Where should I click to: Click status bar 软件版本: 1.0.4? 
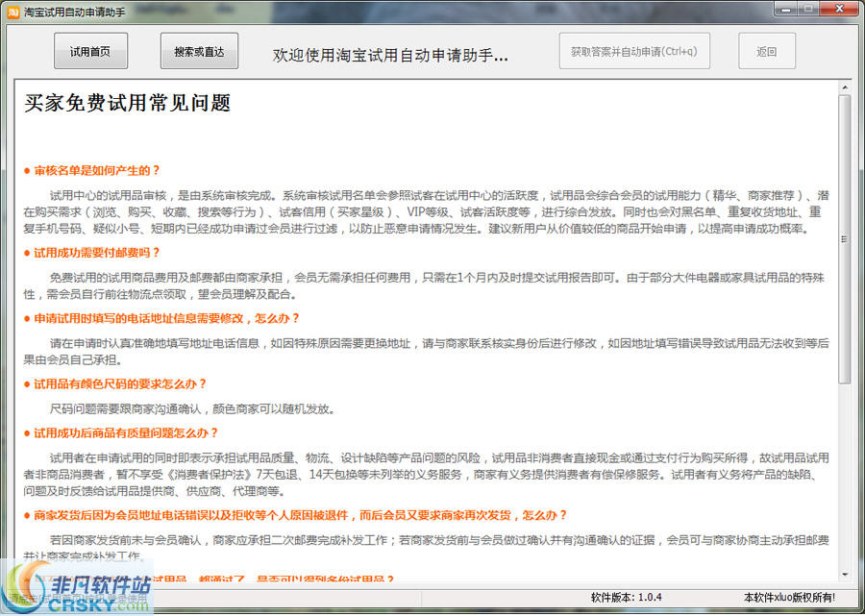coord(626,597)
